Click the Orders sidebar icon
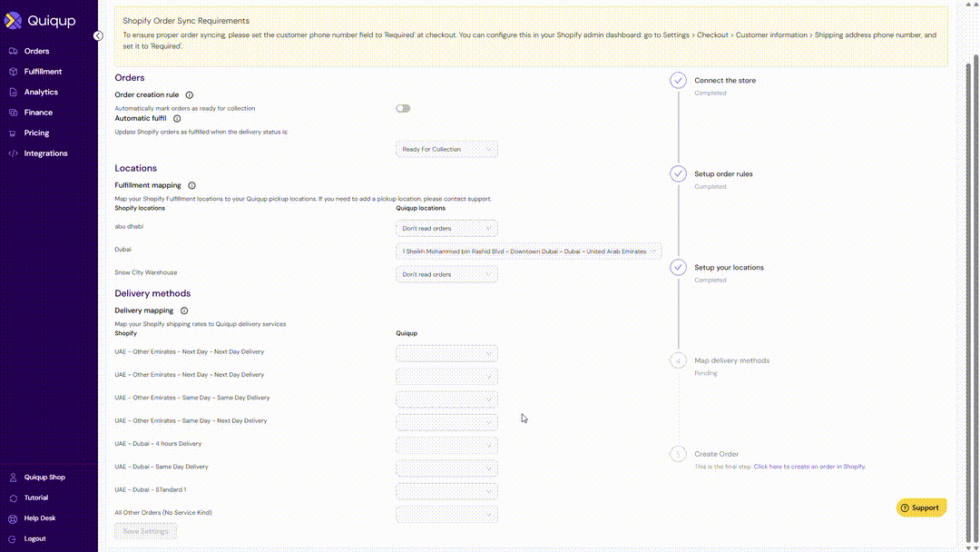Image resolution: width=980 pixels, height=552 pixels. pyautogui.click(x=13, y=51)
